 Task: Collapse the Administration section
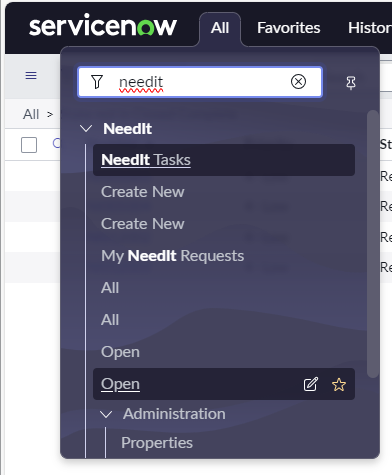click(x=106, y=414)
